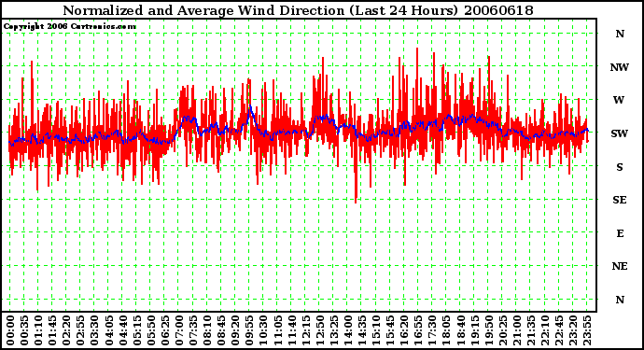
Task: Click the 12:15 time axis label
Action: coord(305,330)
